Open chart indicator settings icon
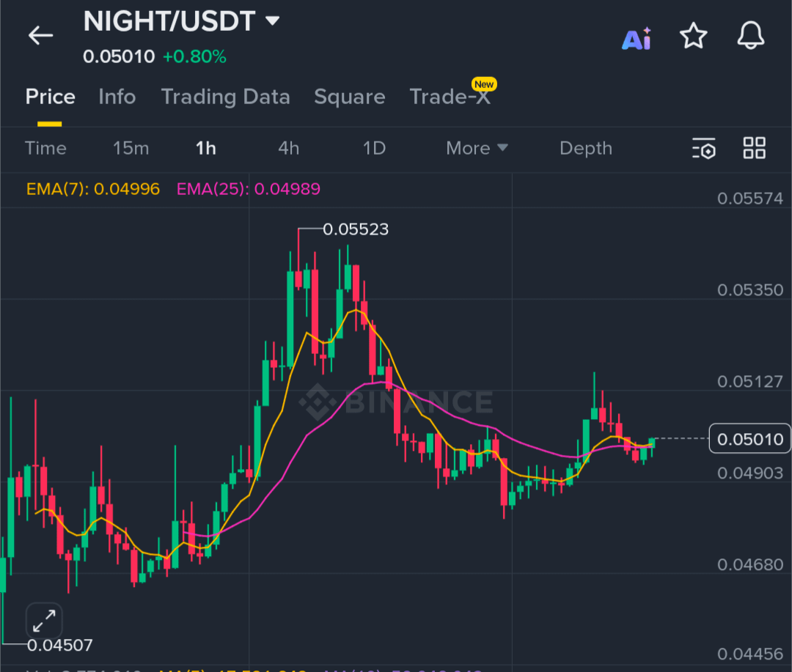This screenshot has width=792, height=672. (703, 149)
